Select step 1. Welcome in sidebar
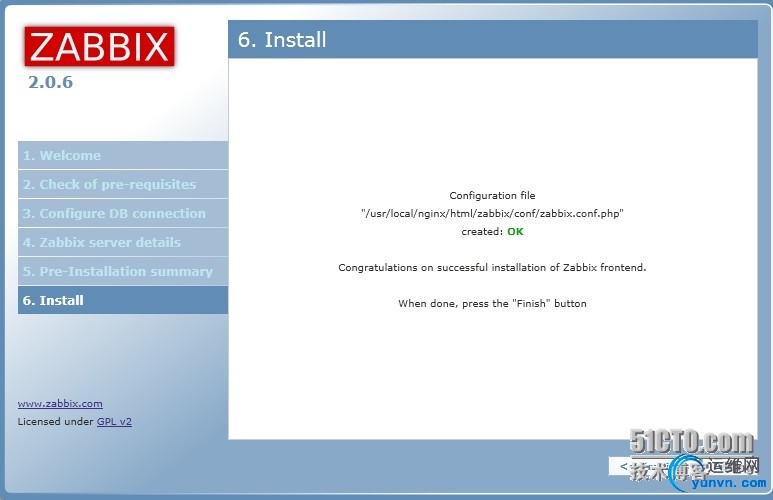This screenshot has height=500, width=773. pos(123,155)
